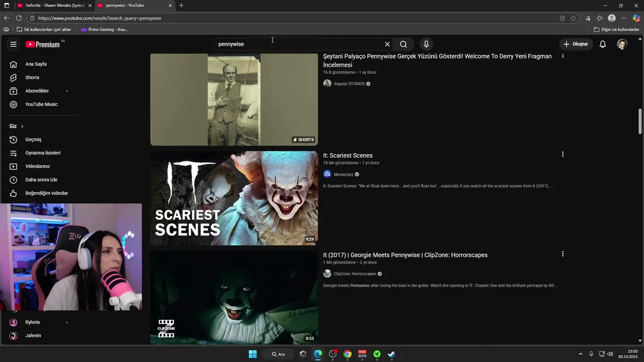
Task: Go back in the browser
Action: pyautogui.click(x=7, y=18)
